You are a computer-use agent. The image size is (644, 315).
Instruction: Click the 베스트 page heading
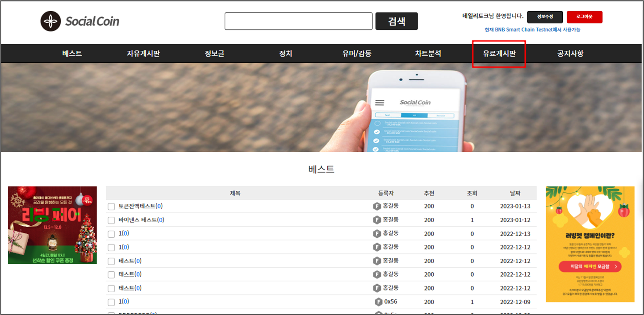point(321,170)
